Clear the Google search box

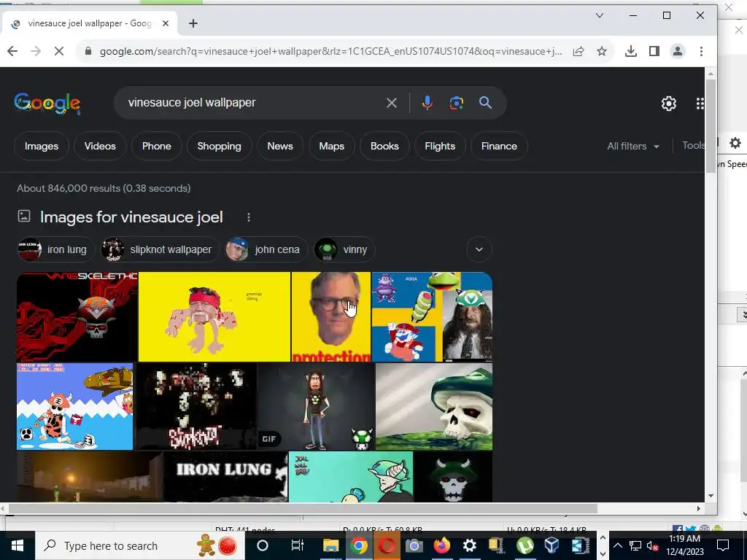(x=392, y=103)
